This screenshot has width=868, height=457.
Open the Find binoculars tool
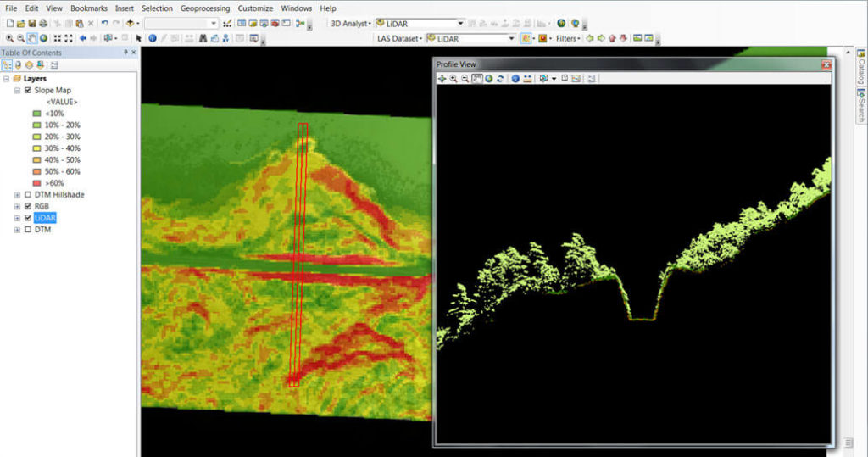click(203, 38)
